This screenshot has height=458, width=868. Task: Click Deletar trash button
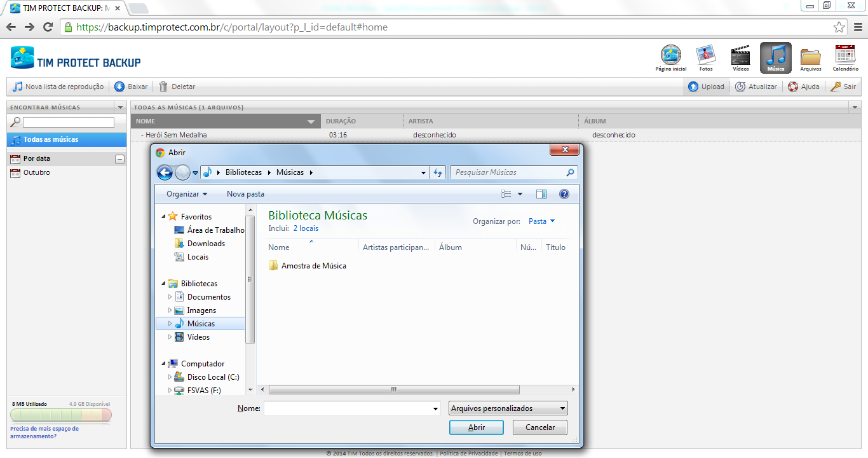click(177, 87)
